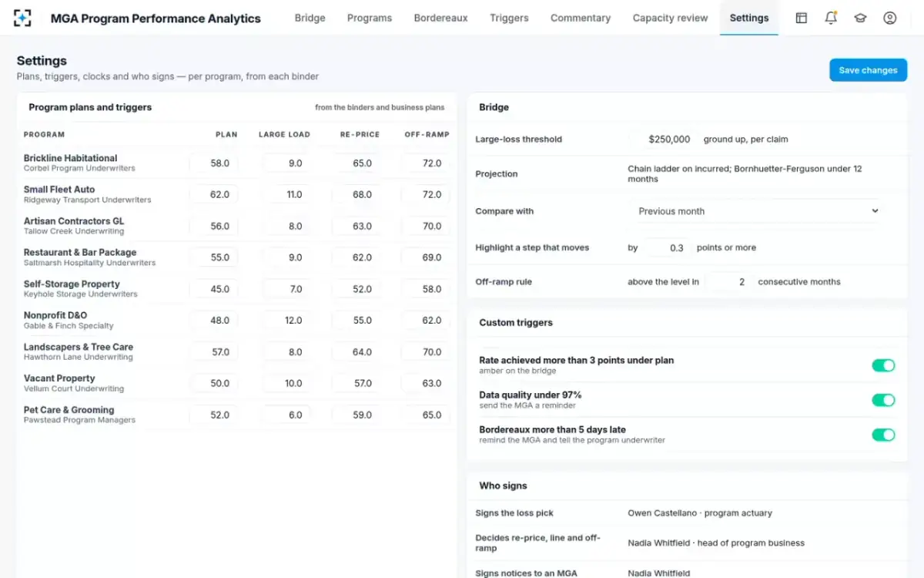The image size is (924, 578).
Task: Toggle Bordereaux more than 5 days late
Action: click(883, 435)
